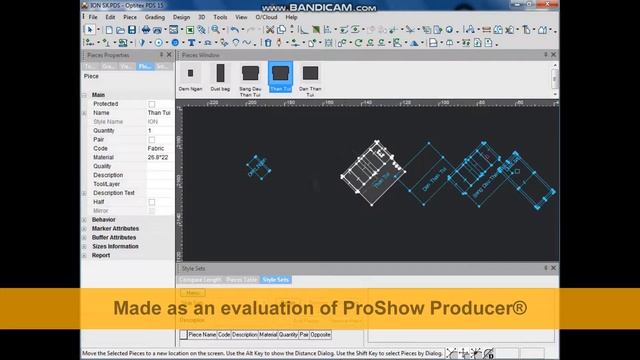This screenshot has height=360, width=640.
Task: Click the Opposite column header
Action: pos(320,335)
